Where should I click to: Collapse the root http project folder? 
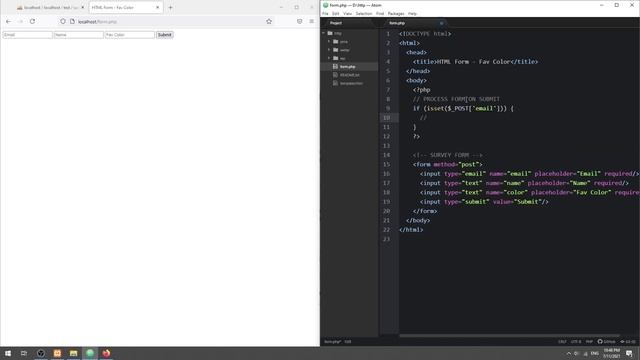coord(324,33)
